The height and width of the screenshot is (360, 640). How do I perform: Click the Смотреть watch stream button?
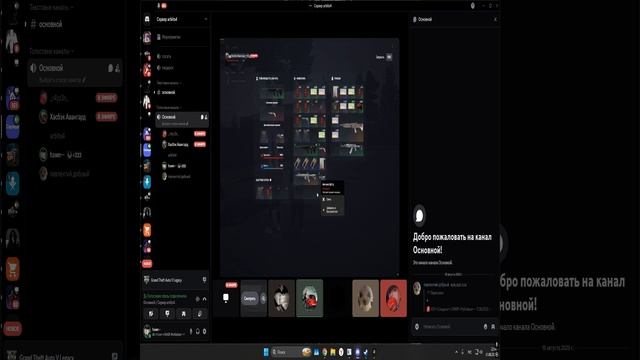click(x=250, y=298)
